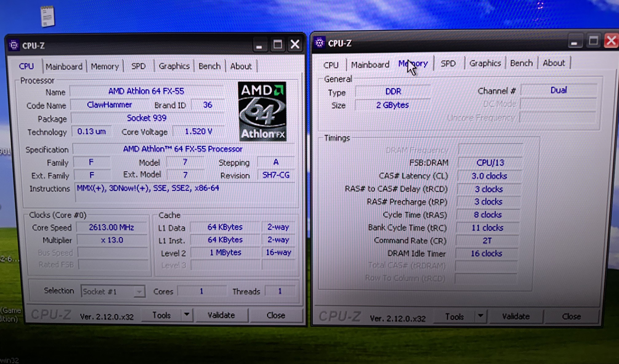Go to Bench tab in right window

(521, 63)
